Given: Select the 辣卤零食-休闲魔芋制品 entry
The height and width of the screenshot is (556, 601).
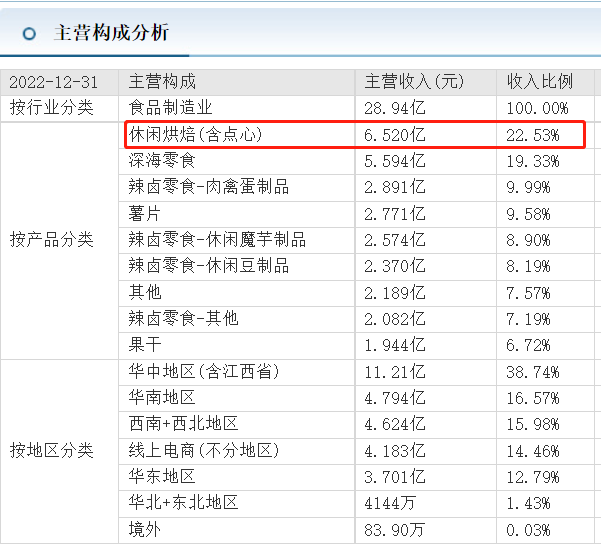Looking at the screenshot, I should point(217,240).
